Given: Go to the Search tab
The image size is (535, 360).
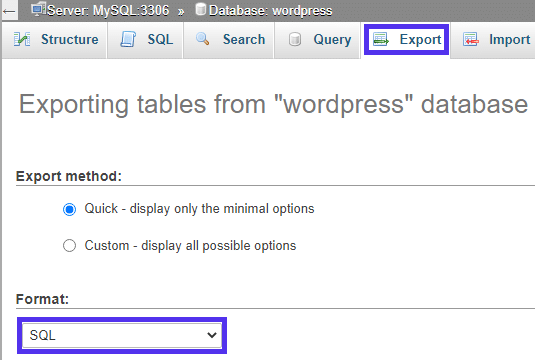Looking at the screenshot, I should tap(229, 40).
